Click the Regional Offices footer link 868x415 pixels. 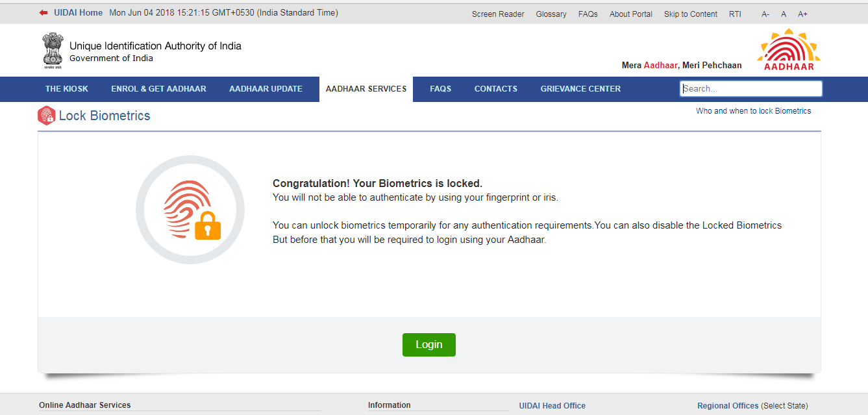[x=728, y=406]
